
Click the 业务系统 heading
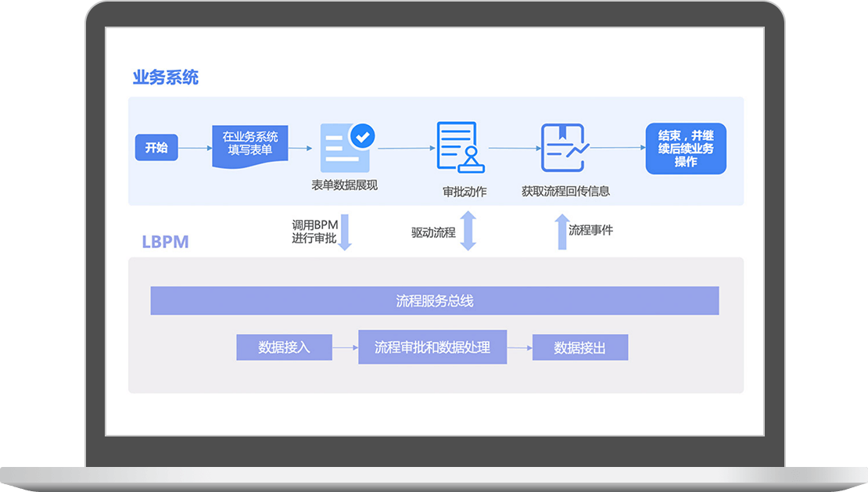coord(166,77)
